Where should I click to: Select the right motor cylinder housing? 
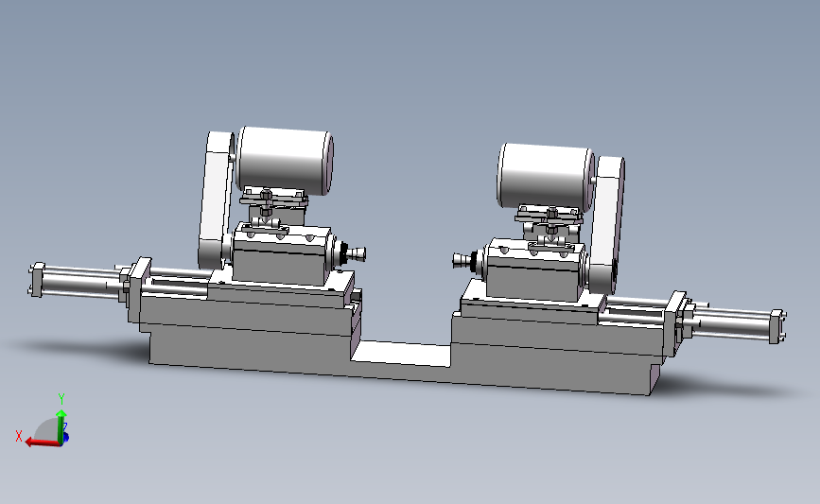point(546,176)
